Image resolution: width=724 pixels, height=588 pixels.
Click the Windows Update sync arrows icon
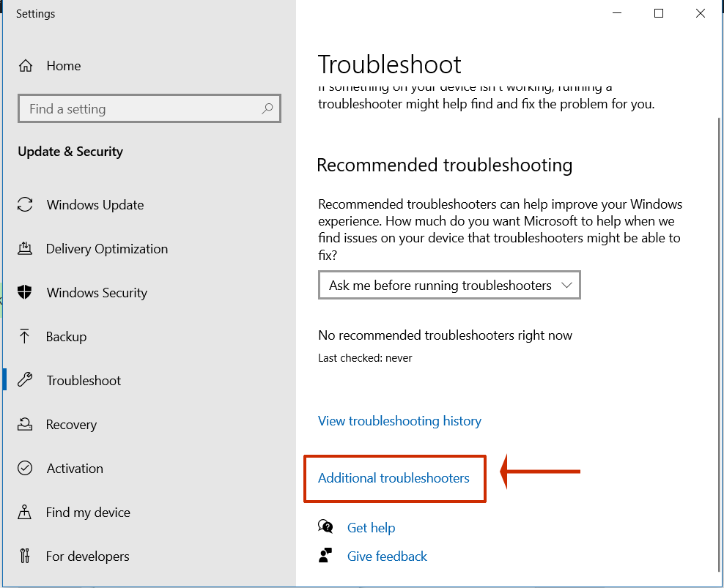25,204
